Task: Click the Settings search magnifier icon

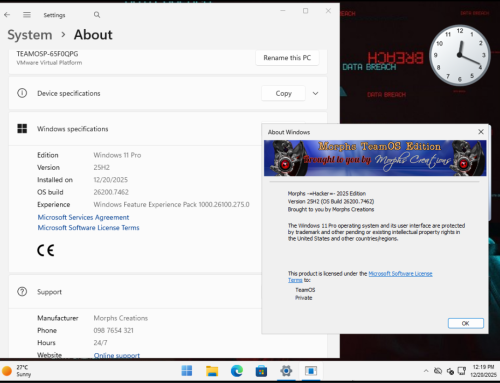Action: tap(97, 15)
